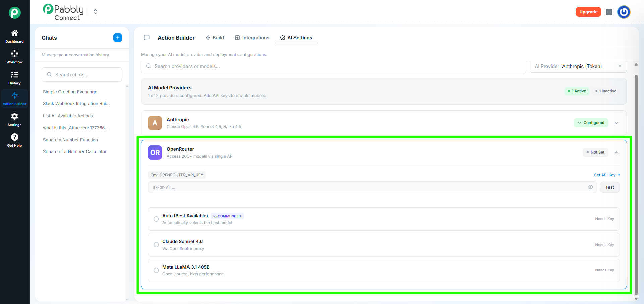Expand the Anthropic provider section
This screenshot has height=304, width=644.
coord(616,123)
